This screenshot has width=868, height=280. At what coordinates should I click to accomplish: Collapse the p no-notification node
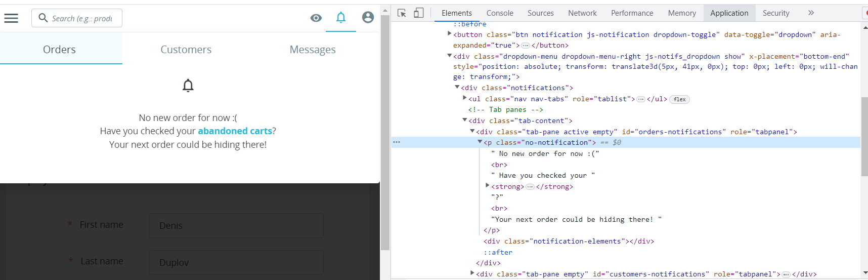[480, 142]
